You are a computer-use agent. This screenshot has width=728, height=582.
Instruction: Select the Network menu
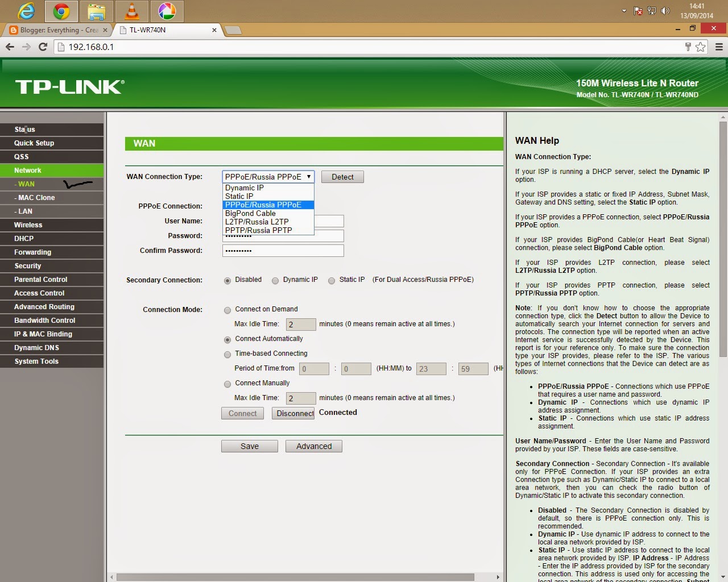click(52, 171)
